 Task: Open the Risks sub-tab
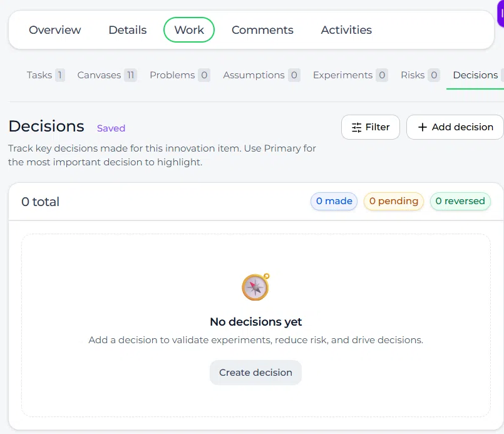point(420,75)
